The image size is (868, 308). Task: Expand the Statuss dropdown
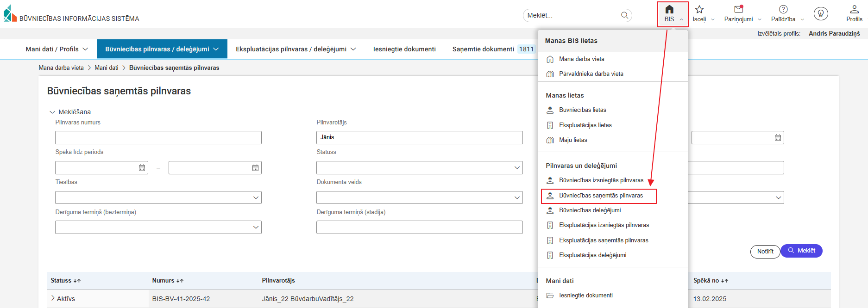tap(517, 168)
